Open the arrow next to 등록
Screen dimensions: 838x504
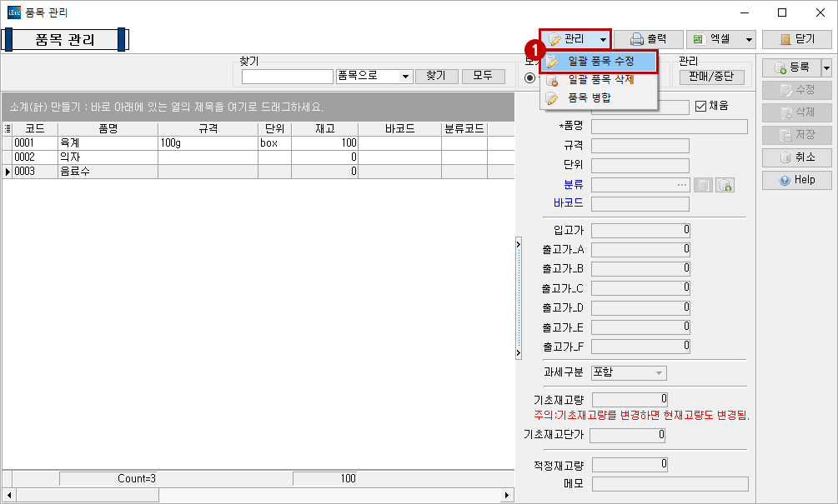point(827,67)
